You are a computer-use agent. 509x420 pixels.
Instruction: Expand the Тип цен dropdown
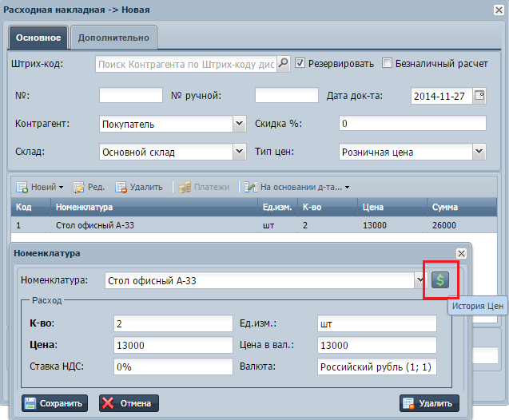[479, 152]
